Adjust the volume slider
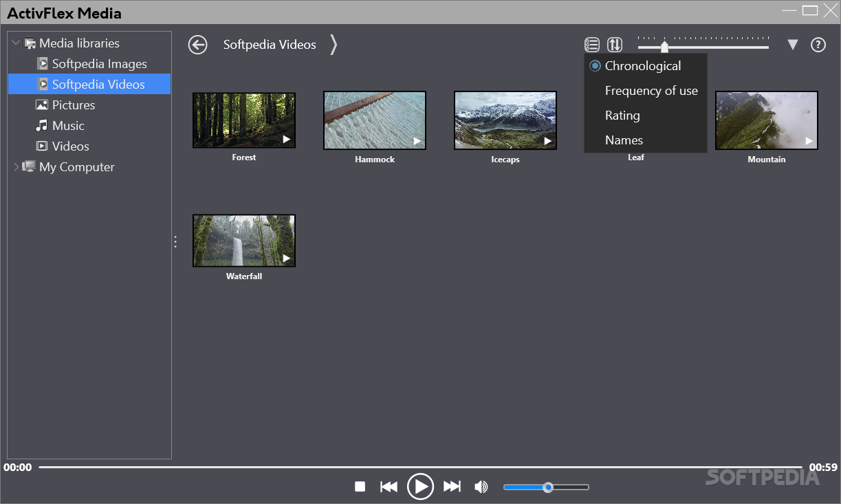Viewport: 841px width, 504px height. (546, 487)
